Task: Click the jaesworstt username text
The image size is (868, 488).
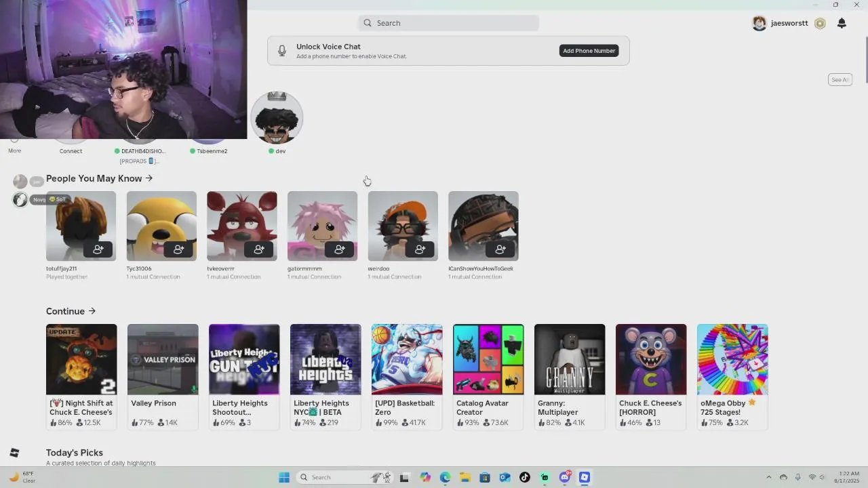Action: [789, 23]
